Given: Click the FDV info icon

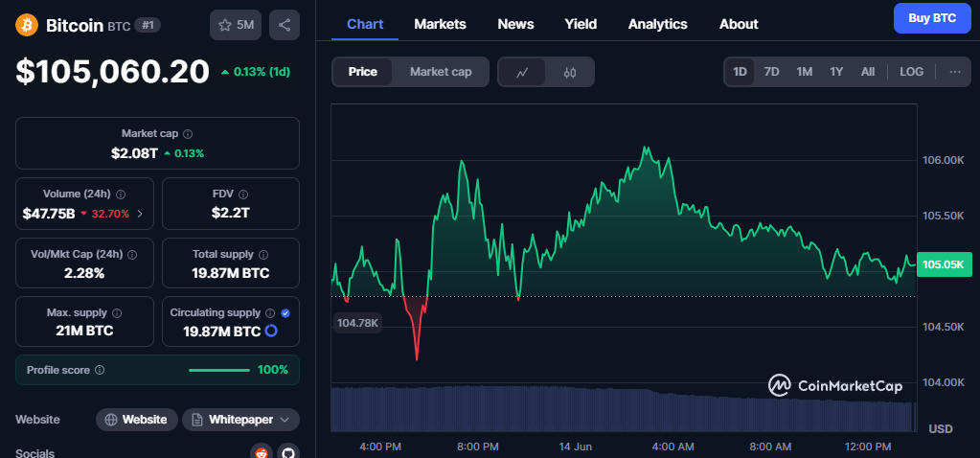Looking at the screenshot, I should click(243, 195).
